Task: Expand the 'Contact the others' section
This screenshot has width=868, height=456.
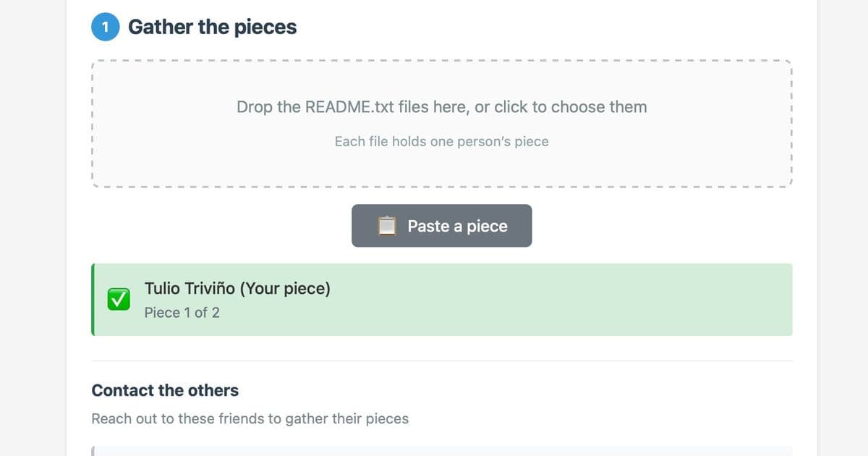Action: coord(164,390)
